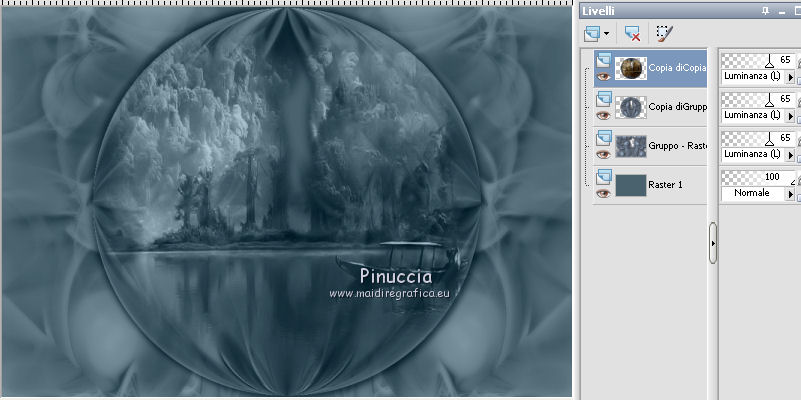
Task: Click raster layer type icon of Copia diCopia
Action: point(603,61)
